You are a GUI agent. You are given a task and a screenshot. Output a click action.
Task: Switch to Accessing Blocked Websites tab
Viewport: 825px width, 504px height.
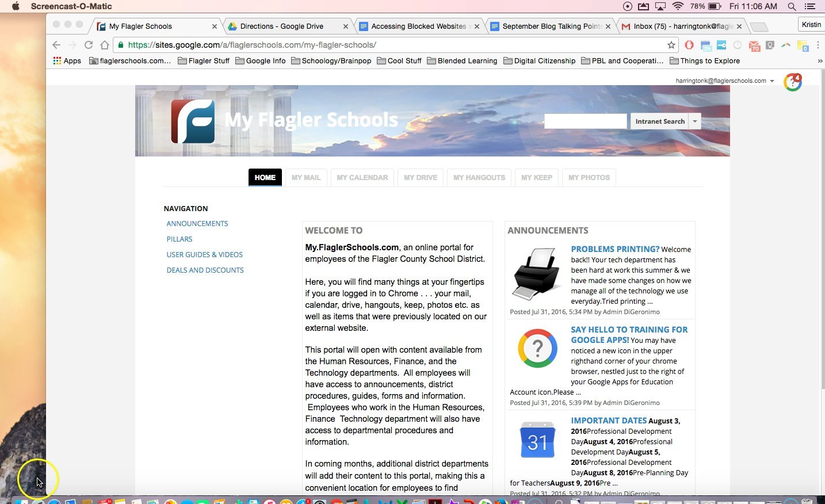(419, 26)
